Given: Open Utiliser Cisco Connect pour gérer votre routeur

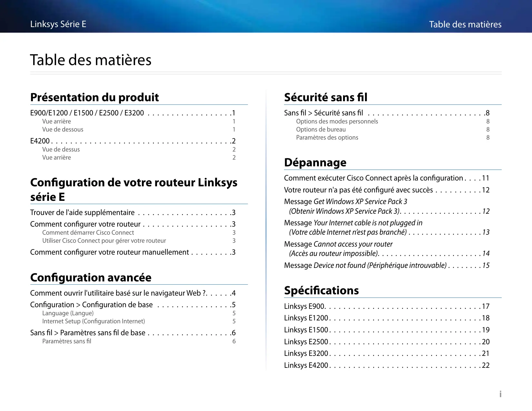Looking at the screenshot, I should tap(104, 241).
